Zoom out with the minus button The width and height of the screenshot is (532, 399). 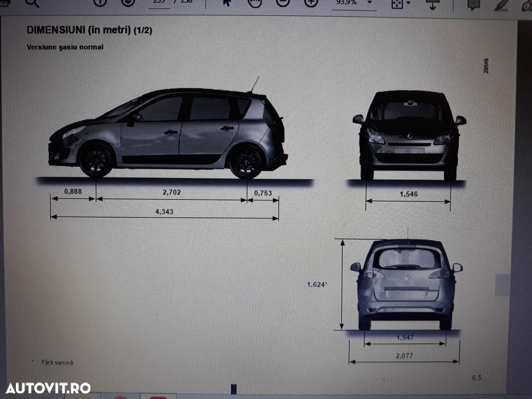(x=282, y=3)
